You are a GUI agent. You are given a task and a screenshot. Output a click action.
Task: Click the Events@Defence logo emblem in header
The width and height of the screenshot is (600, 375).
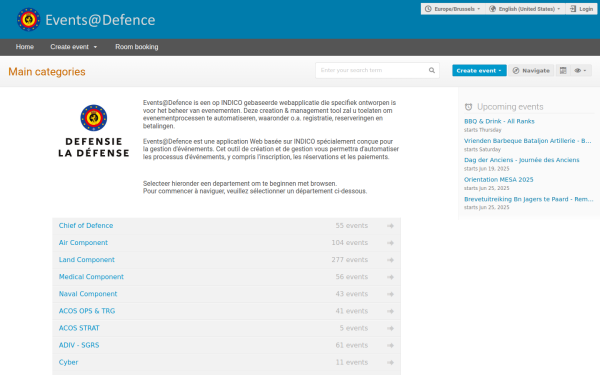pos(29,20)
